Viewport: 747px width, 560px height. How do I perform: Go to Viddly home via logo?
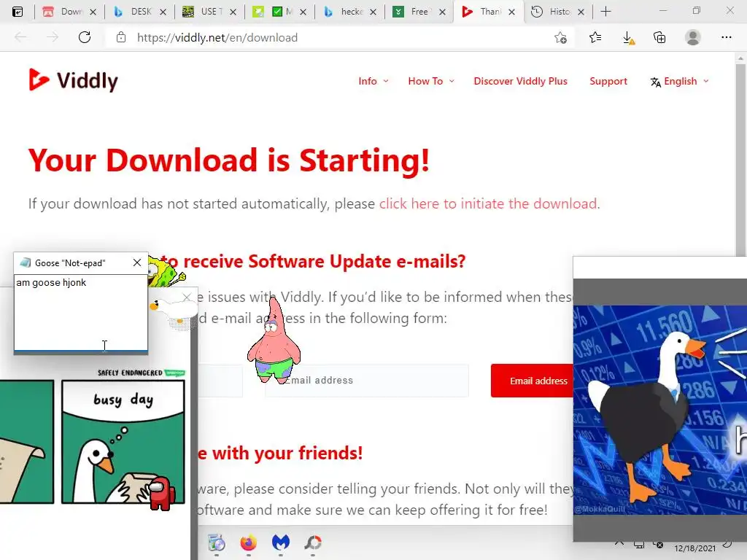(73, 80)
